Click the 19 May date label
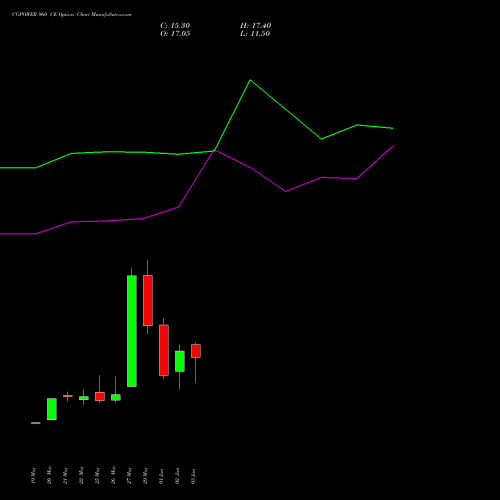This screenshot has width=500, height=500. pos(33,475)
